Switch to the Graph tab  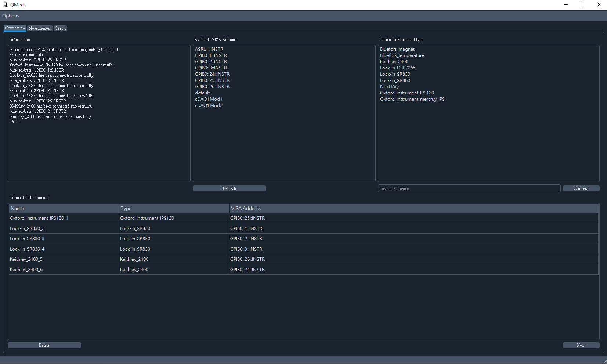[x=60, y=28]
